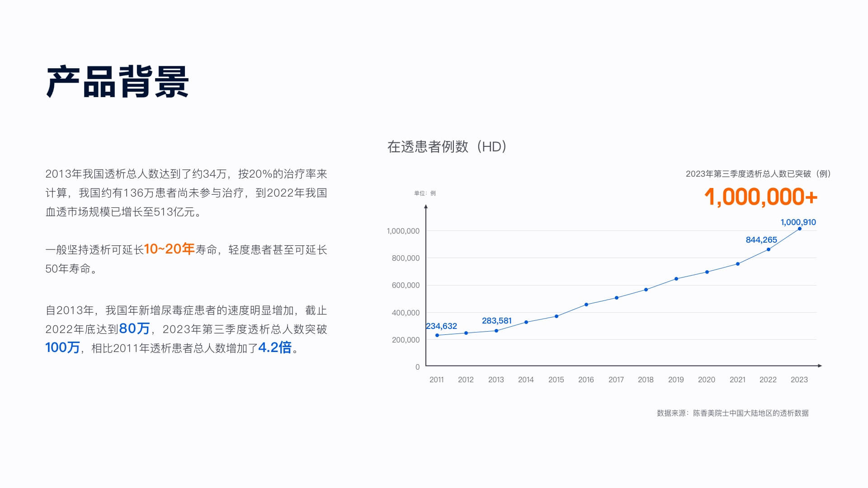Click the 2023年第三季度透析总人数已突破（例） caption
The height and width of the screenshot is (488, 868).
tap(759, 174)
